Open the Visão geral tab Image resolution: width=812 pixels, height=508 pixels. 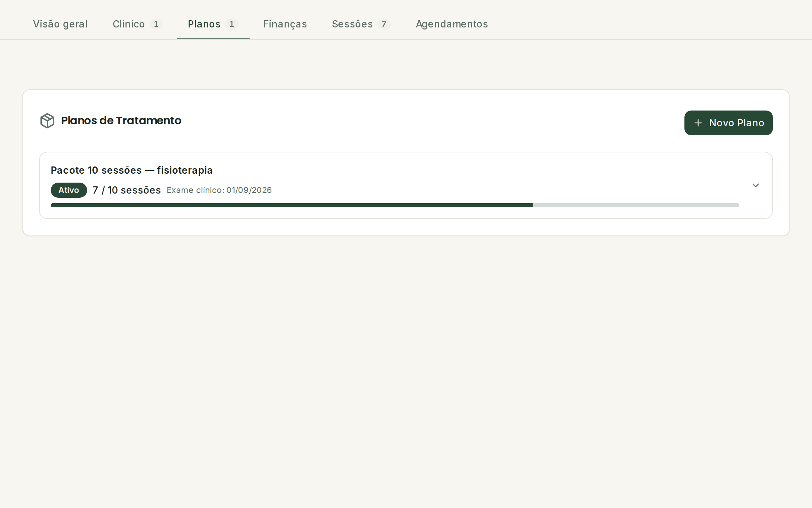pos(60,24)
